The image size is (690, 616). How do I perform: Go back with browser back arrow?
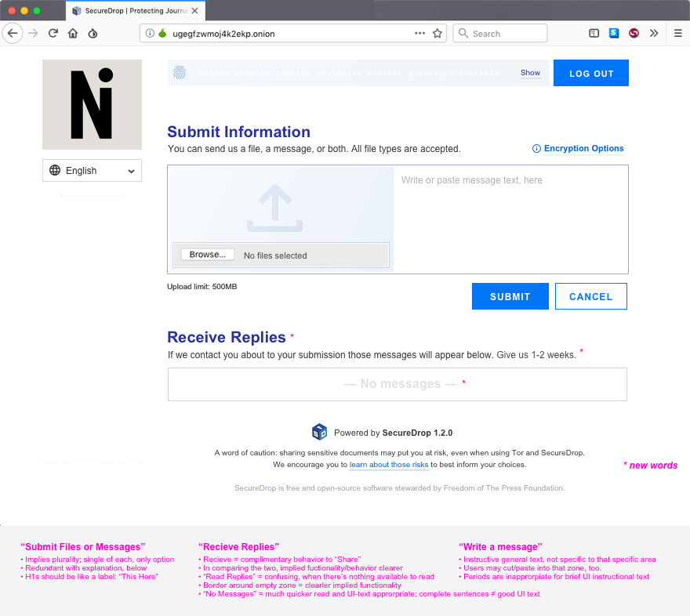[x=13, y=34]
